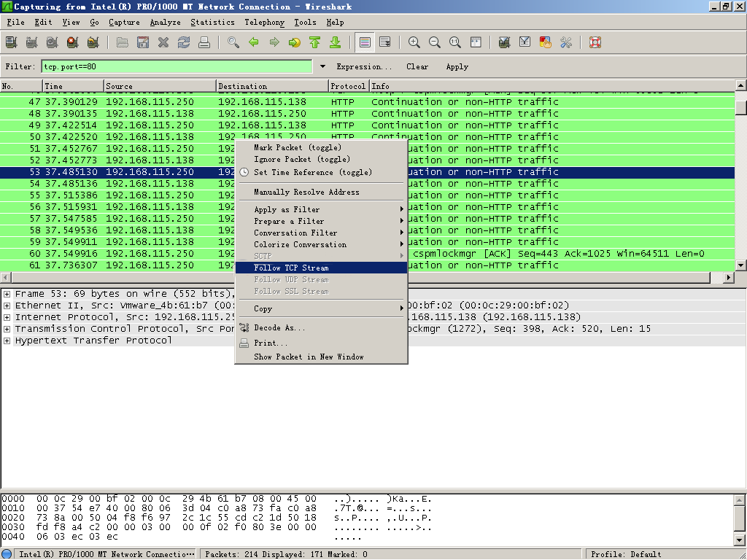Choose Show Packet in New Window
The width and height of the screenshot is (747, 560).
tap(322, 357)
